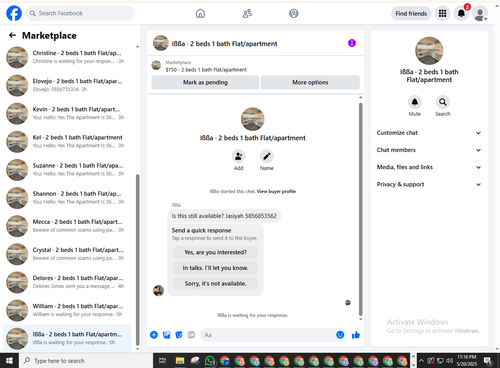
Task: Open the Kevin conversation
Action: pos(68,113)
